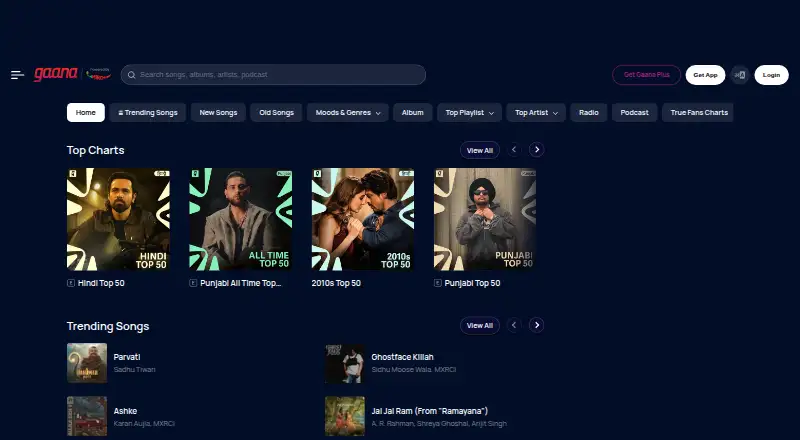Image resolution: width=800 pixels, height=440 pixels.
Task: Open the Jai Jai Ram song artwork
Action: coord(345,417)
